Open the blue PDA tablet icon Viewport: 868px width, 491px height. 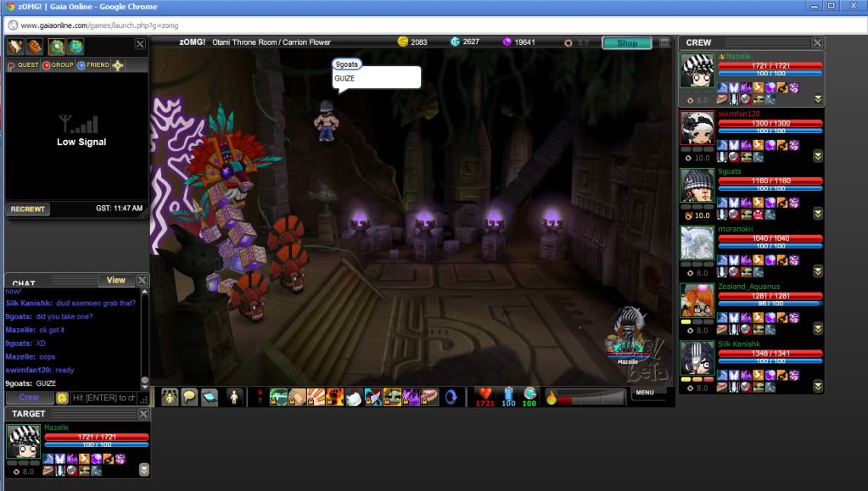point(210,397)
